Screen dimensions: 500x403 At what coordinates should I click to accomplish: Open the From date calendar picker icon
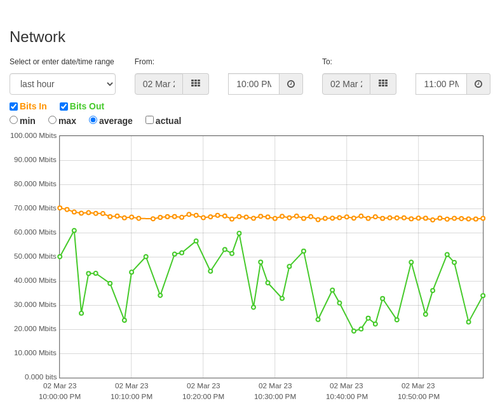click(x=195, y=84)
